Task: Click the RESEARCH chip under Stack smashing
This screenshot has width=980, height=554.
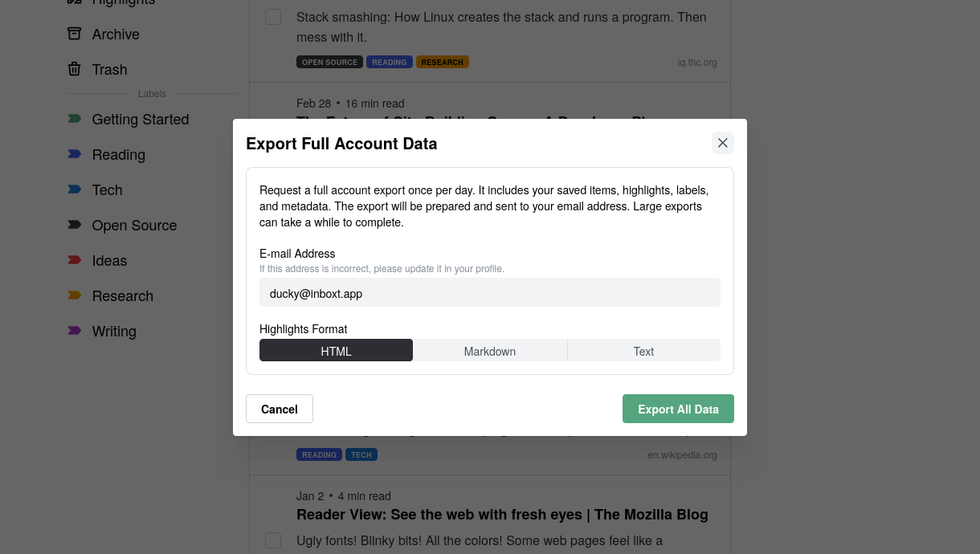Action: [442, 61]
